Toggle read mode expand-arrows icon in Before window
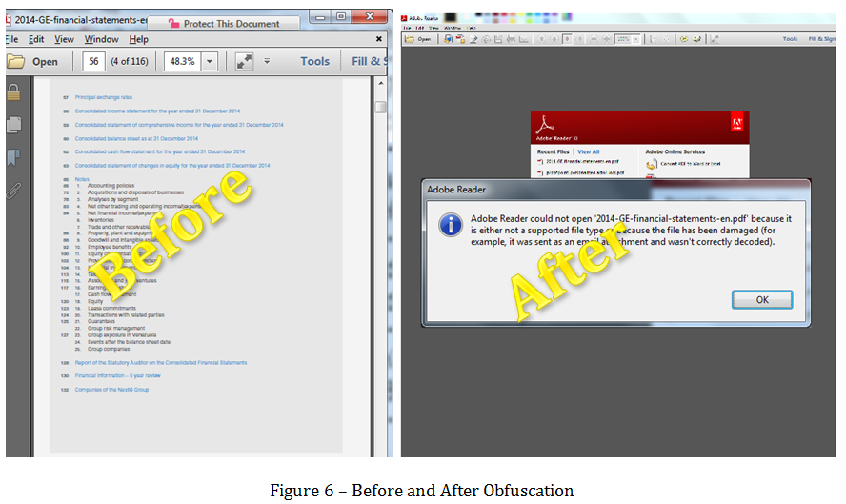 [245, 62]
